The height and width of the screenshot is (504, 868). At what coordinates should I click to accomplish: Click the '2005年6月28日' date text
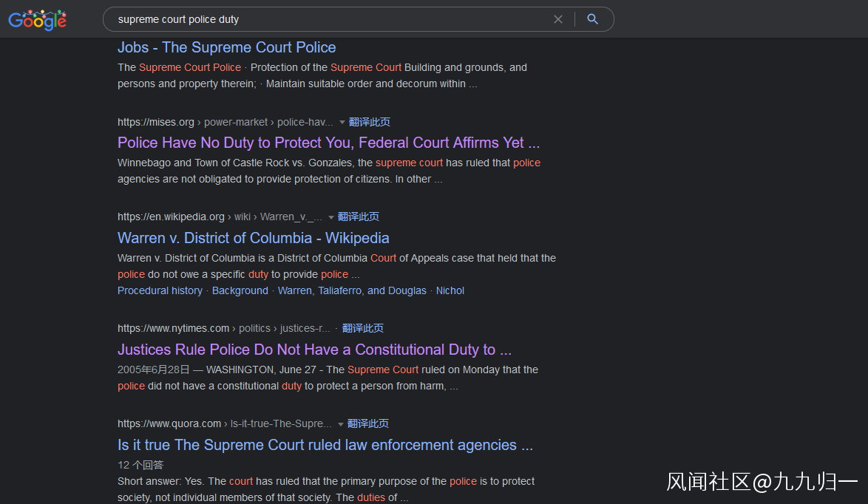[x=153, y=370]
